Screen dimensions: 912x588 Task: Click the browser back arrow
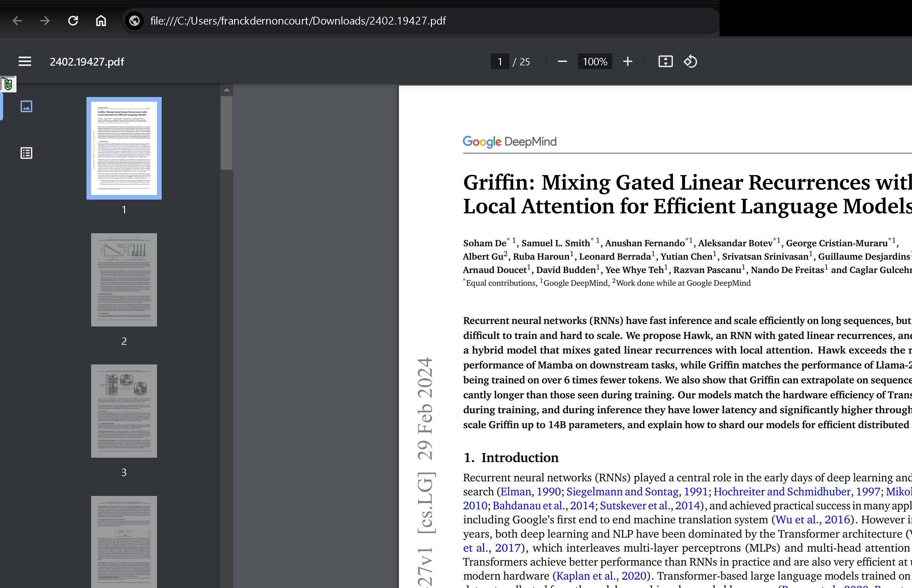coord(17,21)
